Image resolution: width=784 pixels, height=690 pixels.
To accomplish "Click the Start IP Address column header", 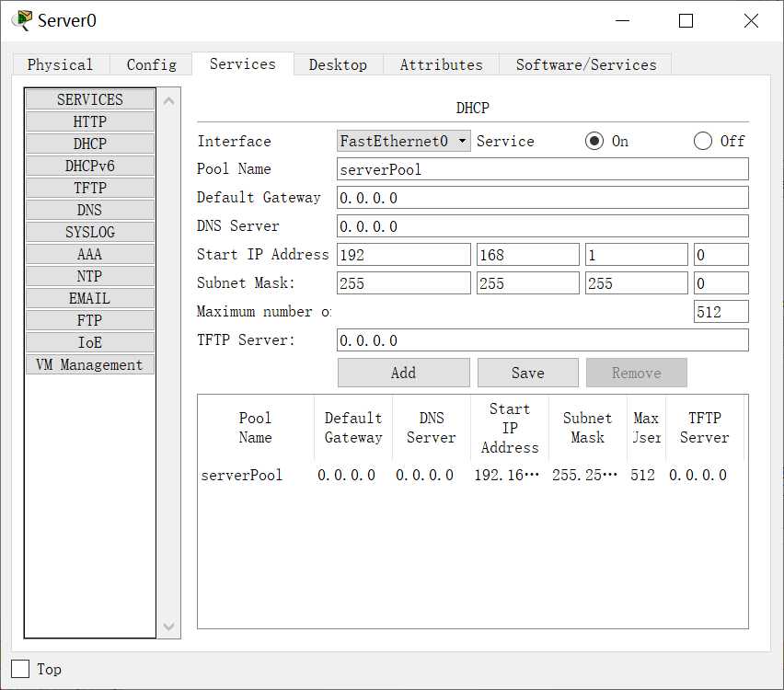I will 510,428.
